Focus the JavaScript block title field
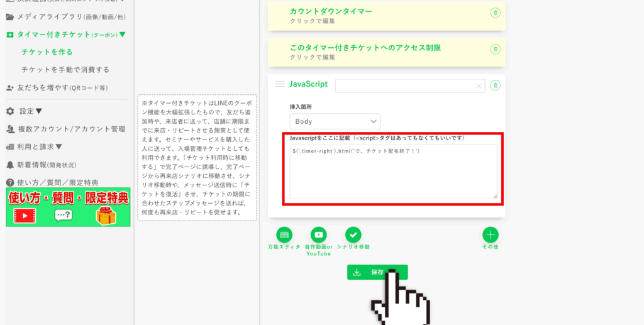The height and width of the screenshot is (325, 644). tap(410, 85)
